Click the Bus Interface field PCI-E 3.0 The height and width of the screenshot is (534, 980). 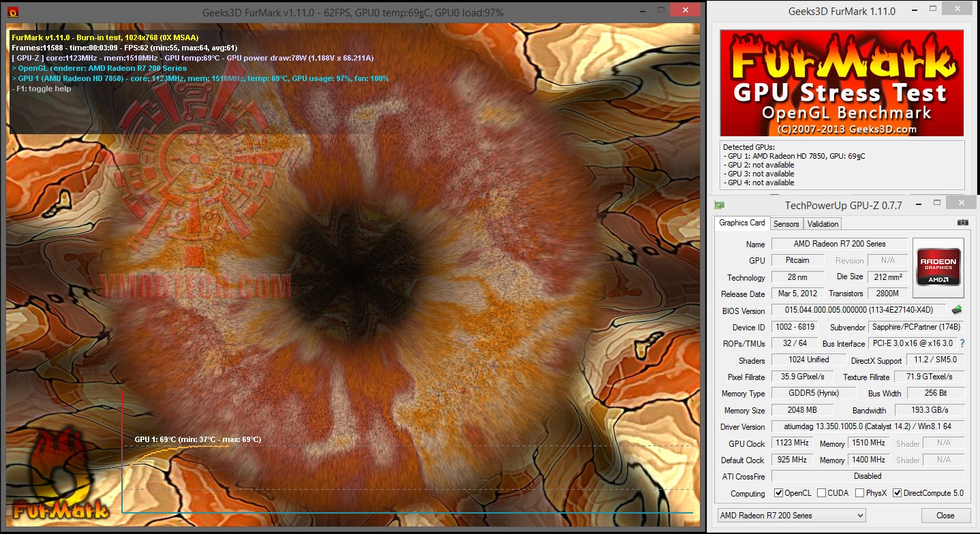[x=913, y=343]
